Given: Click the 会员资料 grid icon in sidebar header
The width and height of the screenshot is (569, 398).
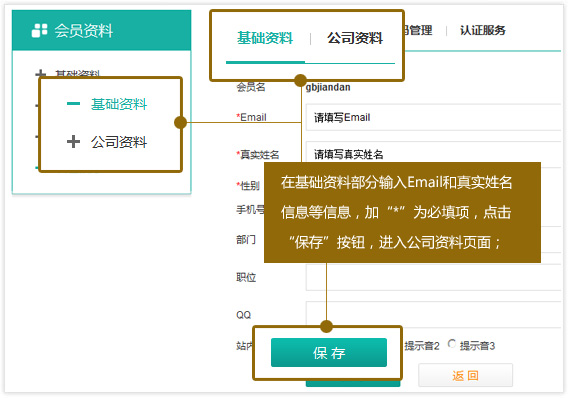Looking at the screenshot, I should click(x=39, y=30).
